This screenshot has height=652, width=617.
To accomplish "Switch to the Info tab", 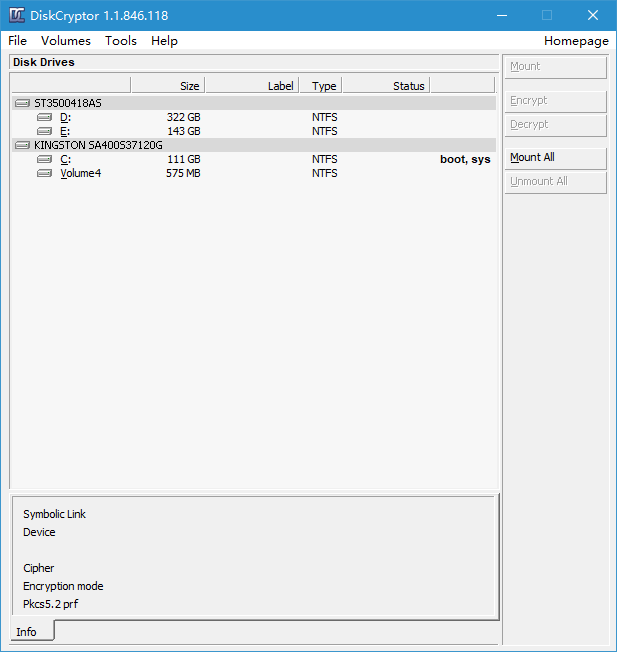I will 27,632.
